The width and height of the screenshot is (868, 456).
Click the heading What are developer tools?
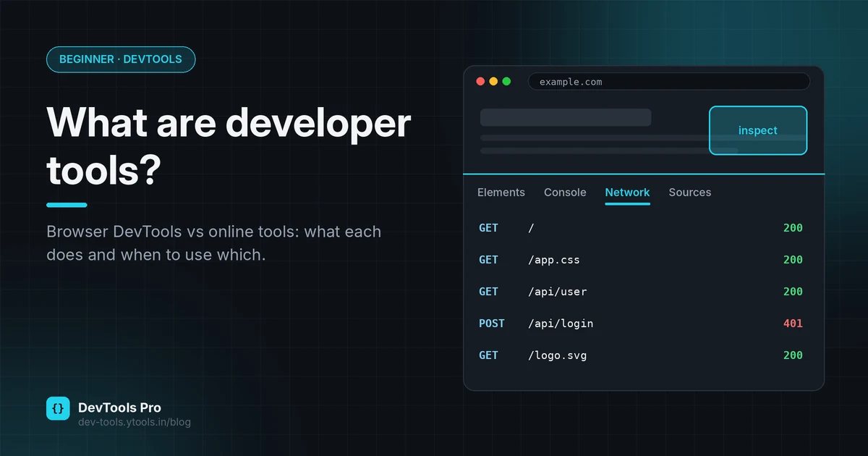[229, 147]
